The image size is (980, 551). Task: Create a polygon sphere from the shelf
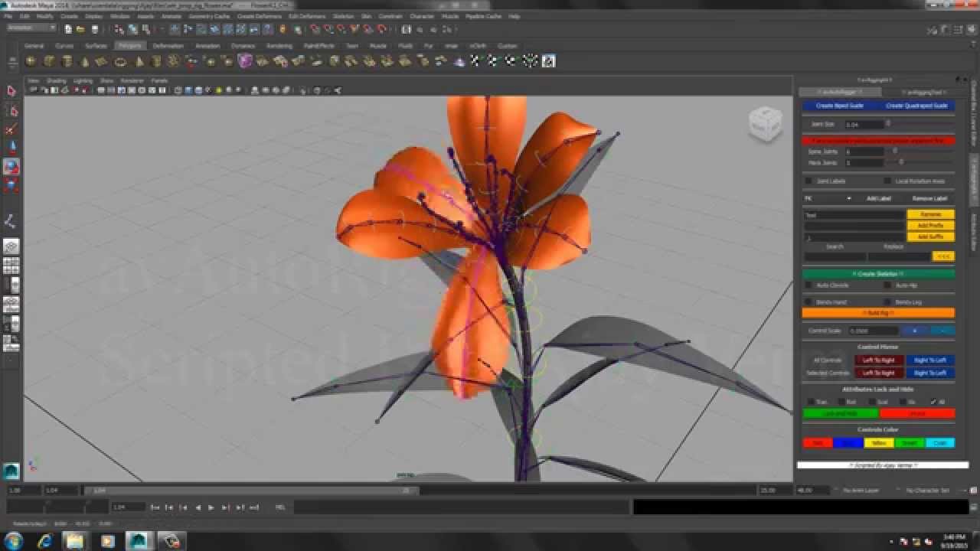(x=31, y=61)
